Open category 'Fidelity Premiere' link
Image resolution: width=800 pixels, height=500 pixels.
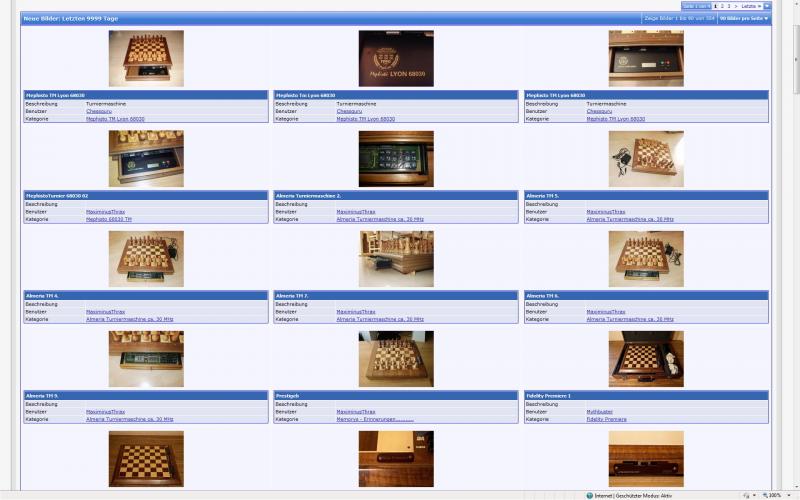pos(606,419)
